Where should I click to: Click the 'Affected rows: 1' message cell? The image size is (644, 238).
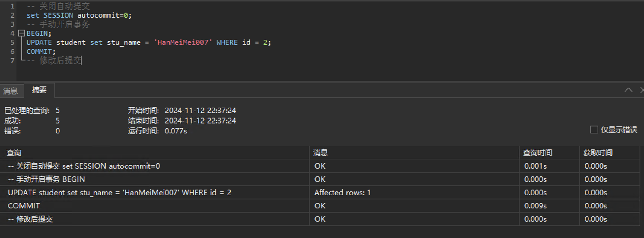tap(342, 193)
